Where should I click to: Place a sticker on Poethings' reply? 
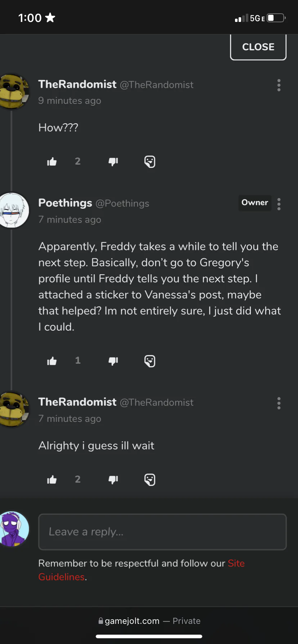click(150, 361)
